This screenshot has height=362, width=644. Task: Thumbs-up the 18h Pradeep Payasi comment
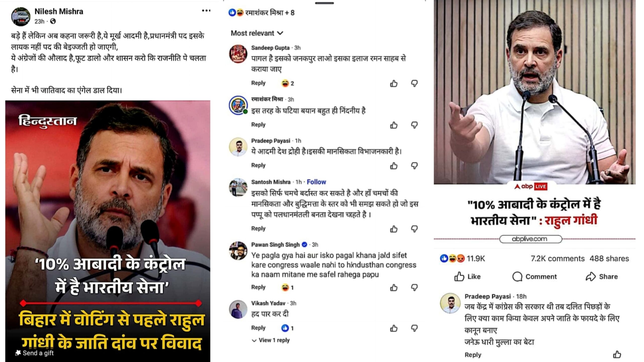(x=617, y=354)
